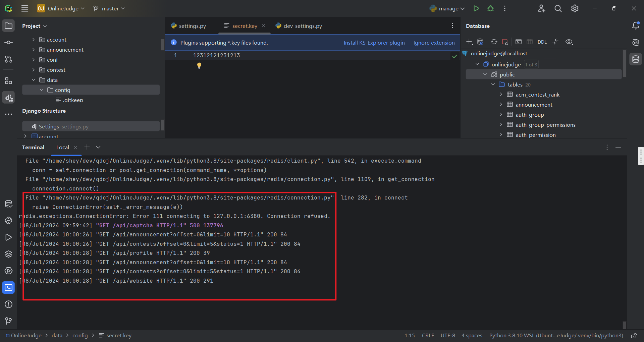
Task: Expand the announcement folder
Action: [x=33, y=50]
